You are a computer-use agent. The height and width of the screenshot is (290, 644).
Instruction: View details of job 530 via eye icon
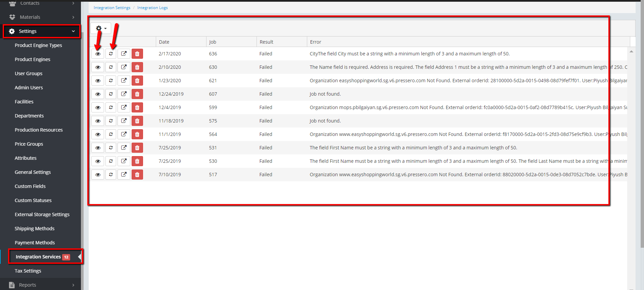click(98, 161)
